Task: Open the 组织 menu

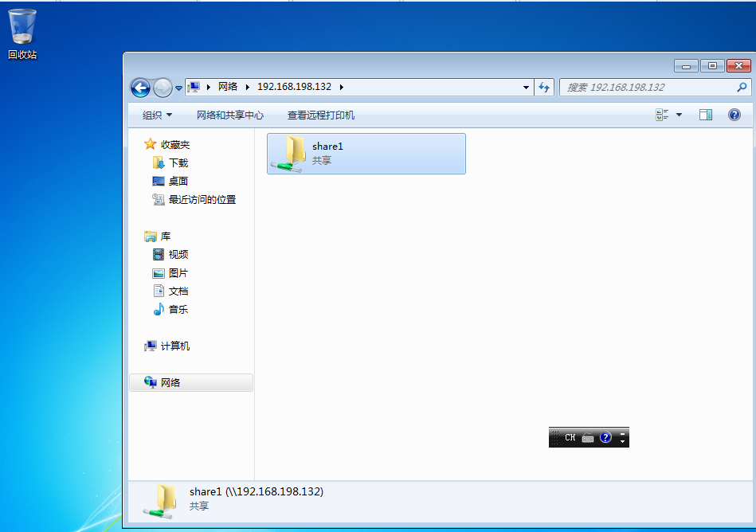Action: (x=157, y=115)
